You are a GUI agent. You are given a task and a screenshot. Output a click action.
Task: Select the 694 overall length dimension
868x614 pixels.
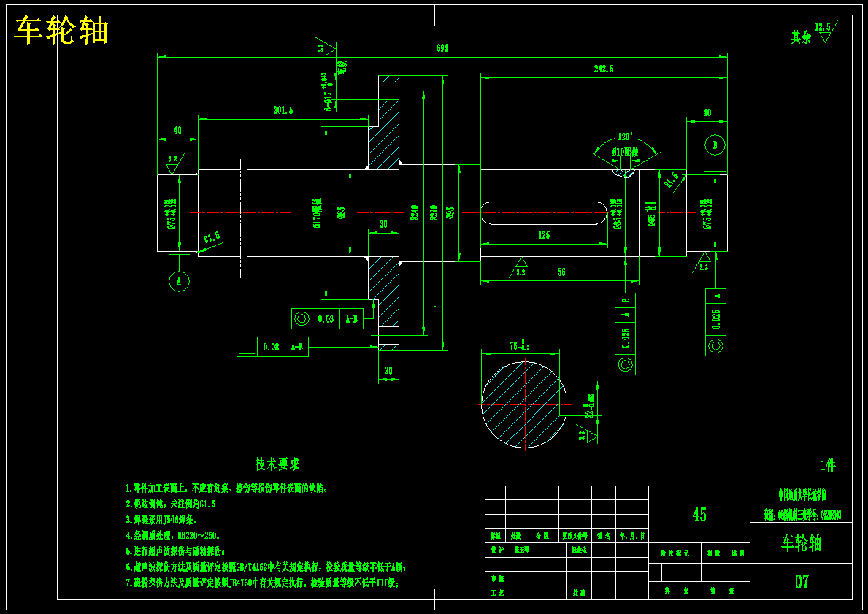442,48
